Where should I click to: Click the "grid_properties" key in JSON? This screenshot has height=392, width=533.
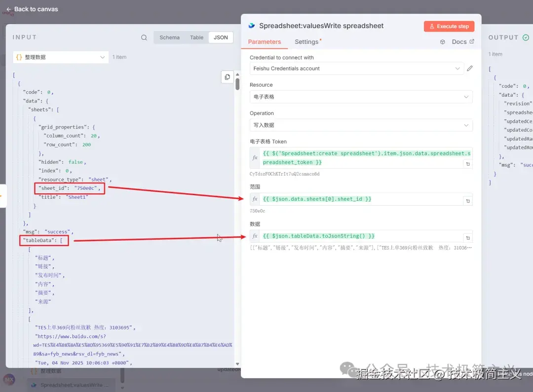63,127
